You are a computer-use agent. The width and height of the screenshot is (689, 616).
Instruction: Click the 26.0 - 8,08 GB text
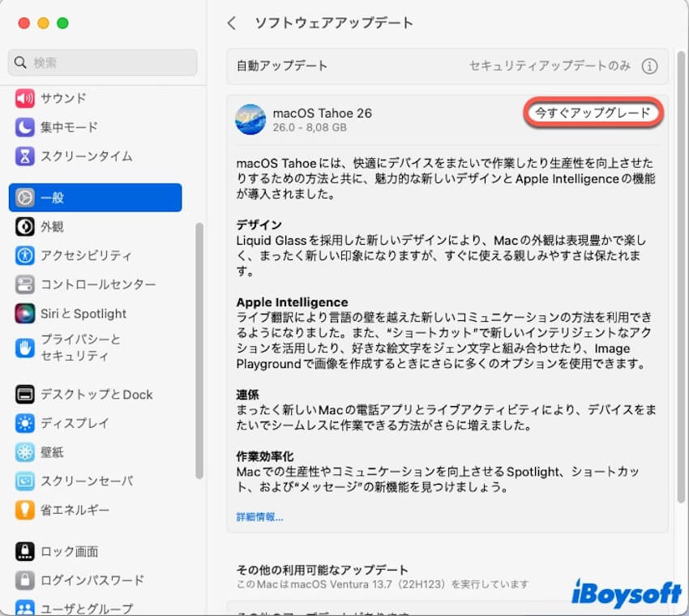310,128
